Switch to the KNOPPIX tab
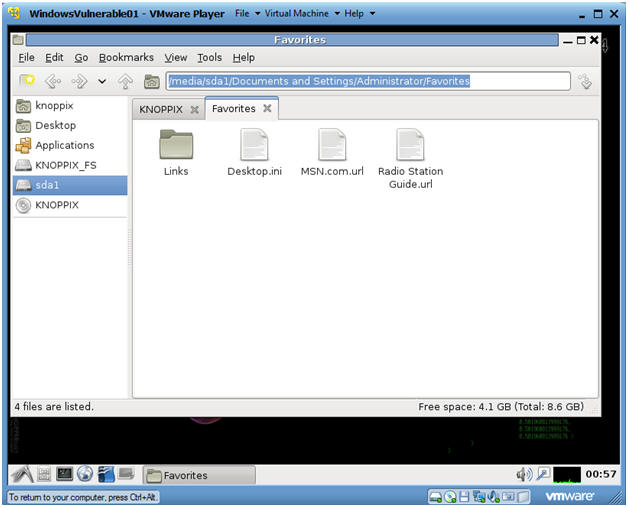The image size is (628, 507). [161, 109]
